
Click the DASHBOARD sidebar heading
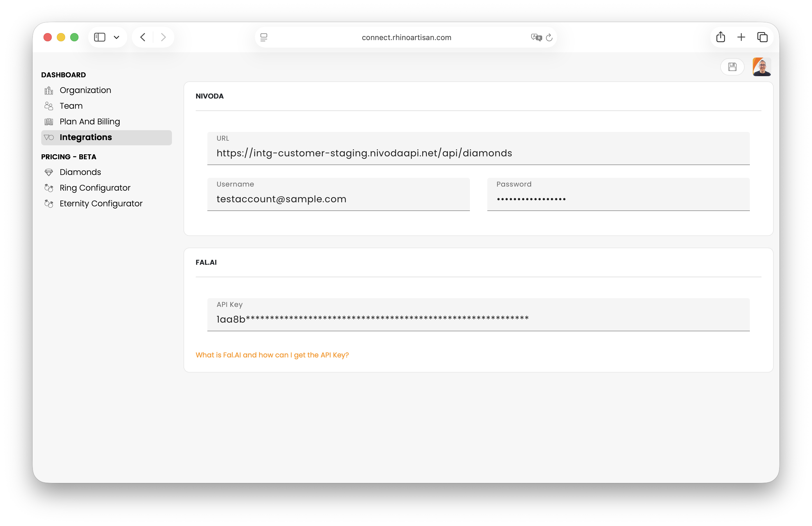(x=64, y=75)
